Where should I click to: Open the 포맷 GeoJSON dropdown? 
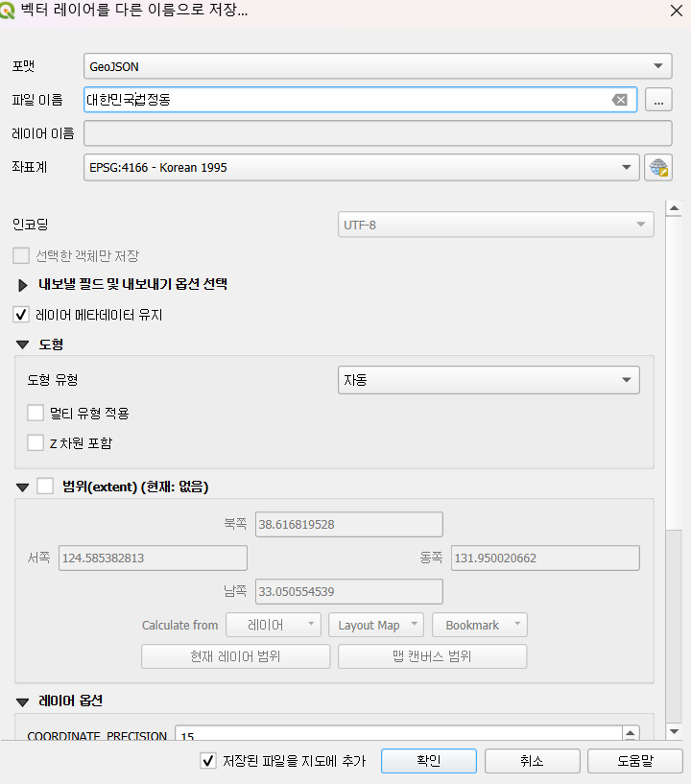(x=377, y=66)
